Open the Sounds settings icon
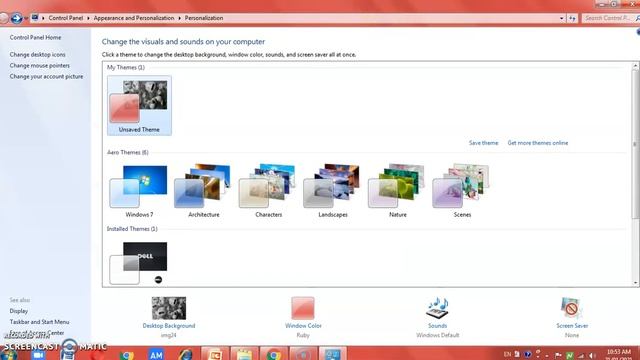The width and height of the screenshot is (640, 360). click(437, 308)
